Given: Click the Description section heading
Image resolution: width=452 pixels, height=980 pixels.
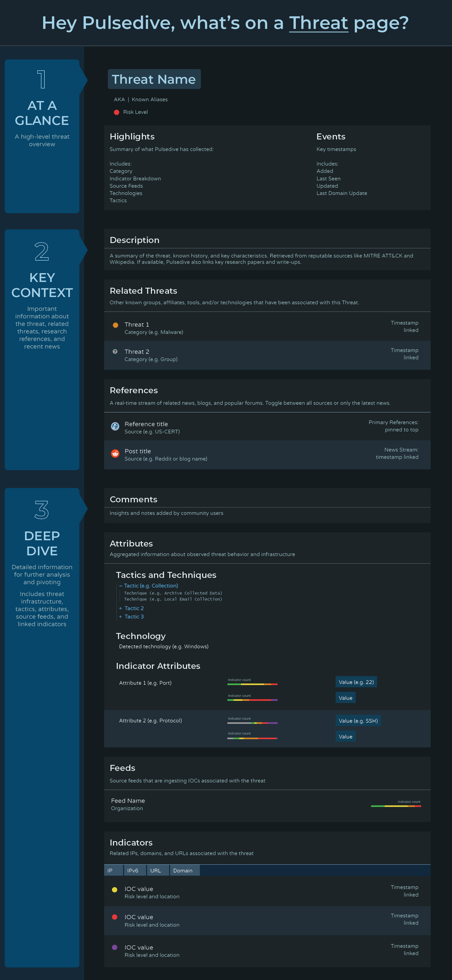Looking at the screenshot, I should [135, 240].
